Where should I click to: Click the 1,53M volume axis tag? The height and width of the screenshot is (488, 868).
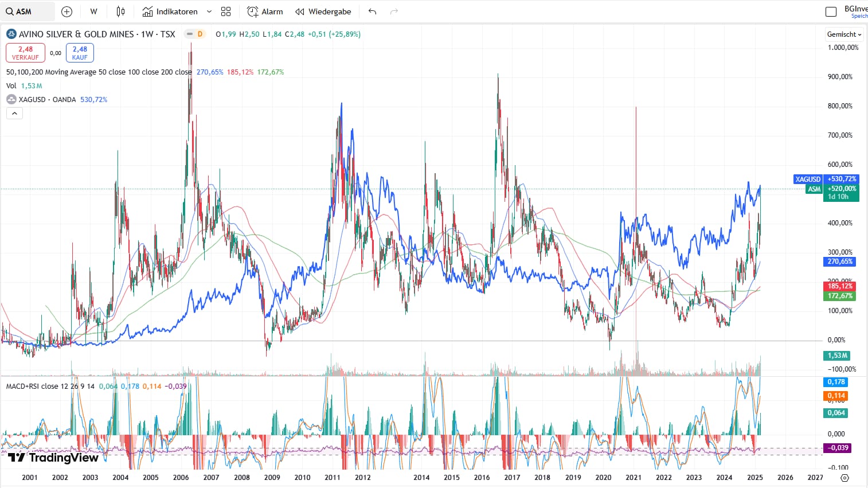pyautogui.click(x=837, y=356)
